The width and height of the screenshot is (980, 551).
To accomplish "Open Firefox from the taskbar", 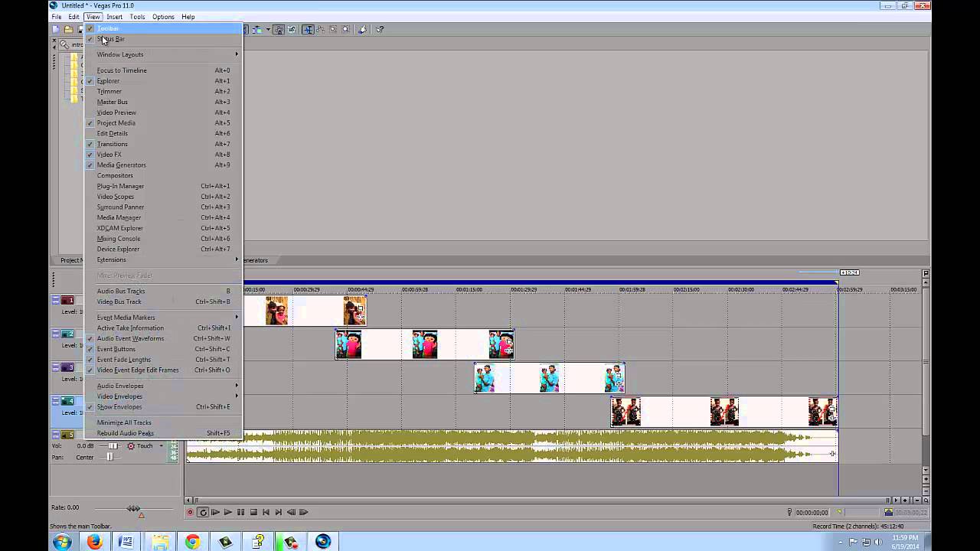I will pyautogui.click(x=94, y=542).
